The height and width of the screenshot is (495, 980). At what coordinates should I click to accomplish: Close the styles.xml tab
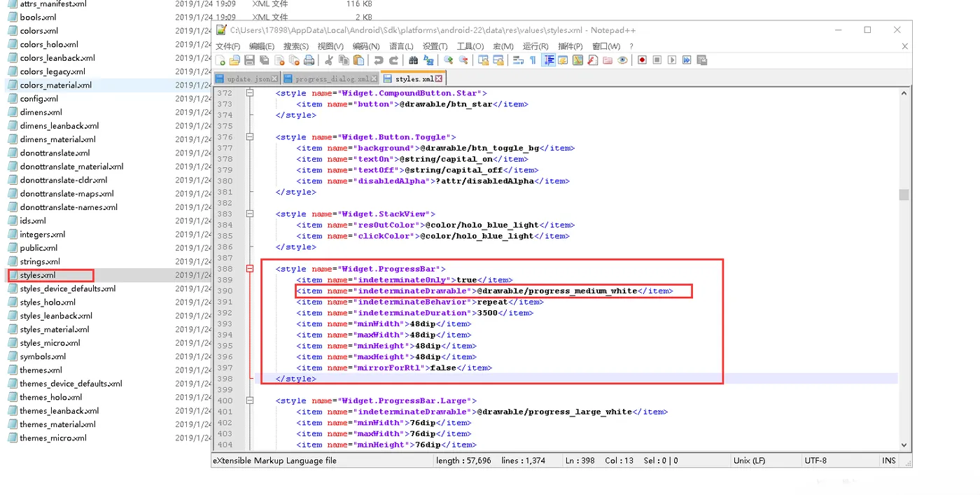click(439, 79)
